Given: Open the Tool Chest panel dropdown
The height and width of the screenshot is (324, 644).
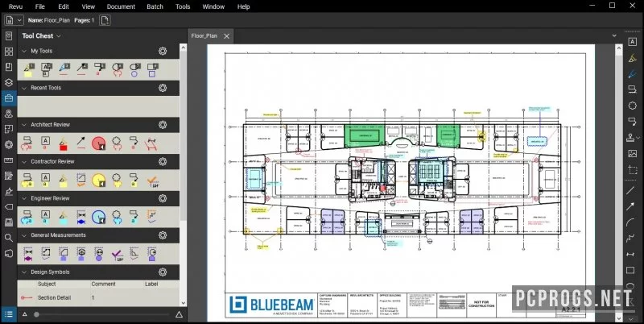Looking at the screenshot, I should click(x=59, y=36).
